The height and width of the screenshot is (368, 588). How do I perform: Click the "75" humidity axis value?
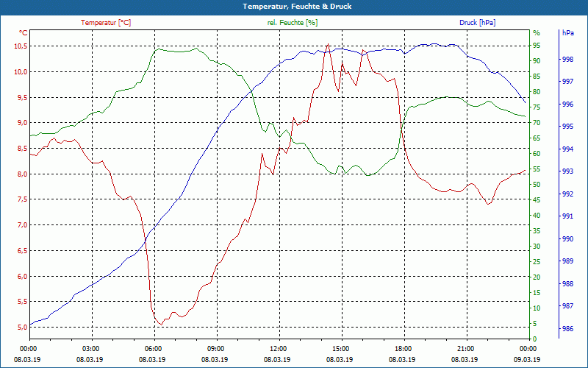point(537,107)
